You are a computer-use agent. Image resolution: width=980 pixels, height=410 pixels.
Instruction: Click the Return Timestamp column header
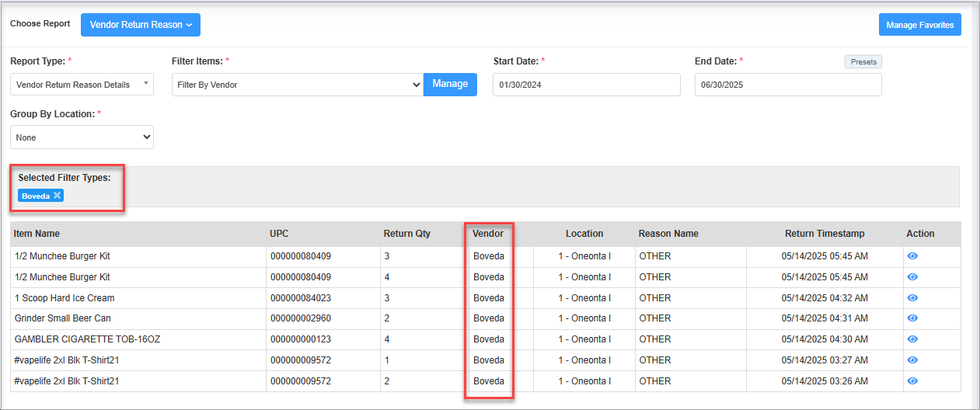coord(824,234)
